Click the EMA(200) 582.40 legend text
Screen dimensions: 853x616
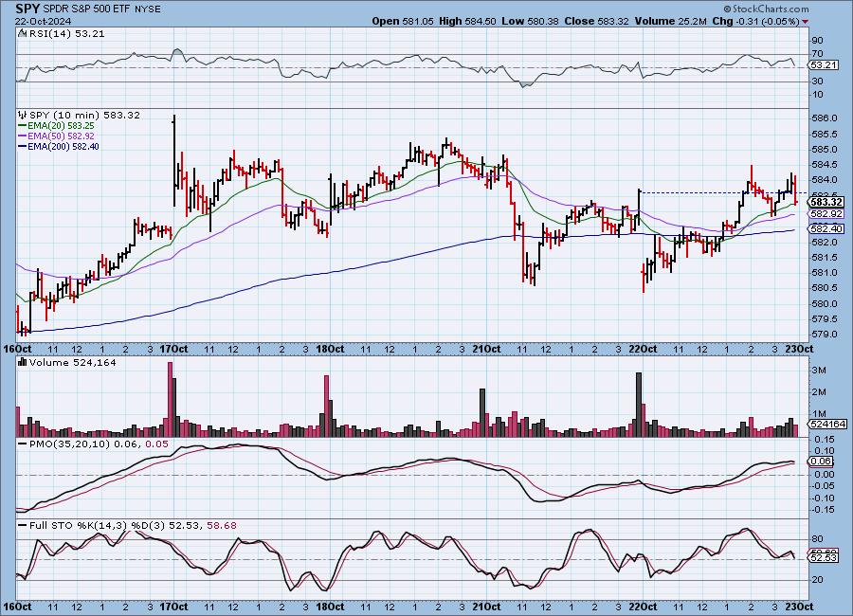pos(64,146)
